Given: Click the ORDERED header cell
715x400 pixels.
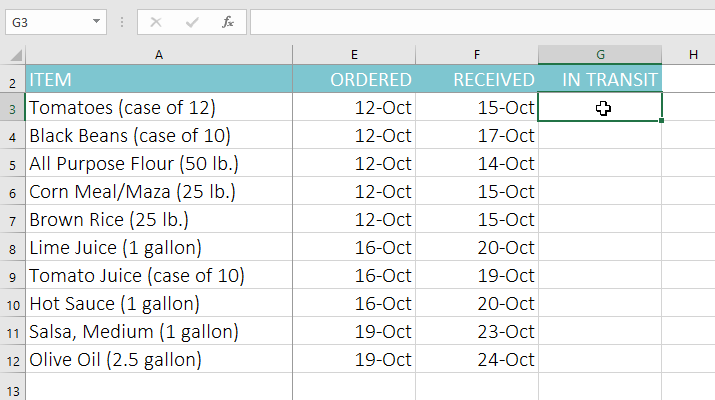Looking at the screenshot, I should coord(354,80).
